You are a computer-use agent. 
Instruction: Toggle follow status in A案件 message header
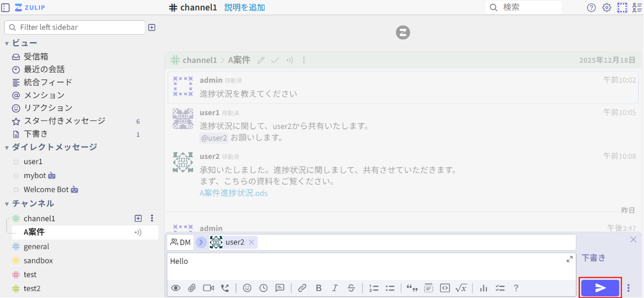point(290,60)
